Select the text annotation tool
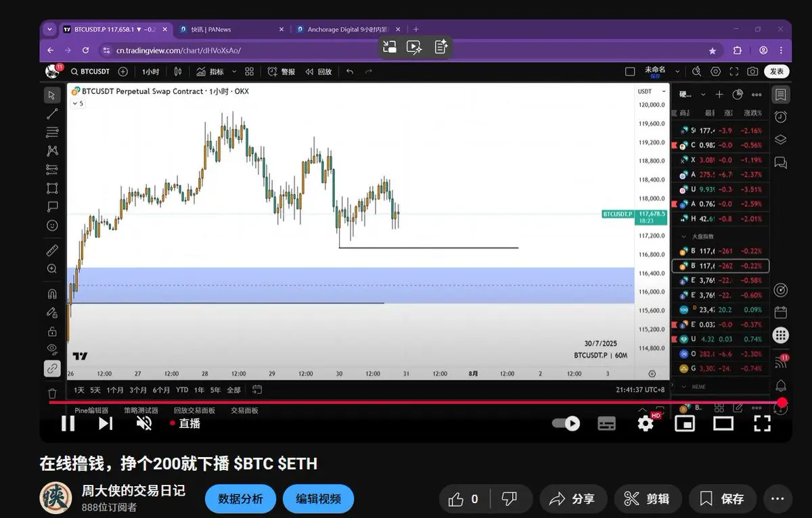Screen dimensions: 812x518 click(x=52, y=206)
